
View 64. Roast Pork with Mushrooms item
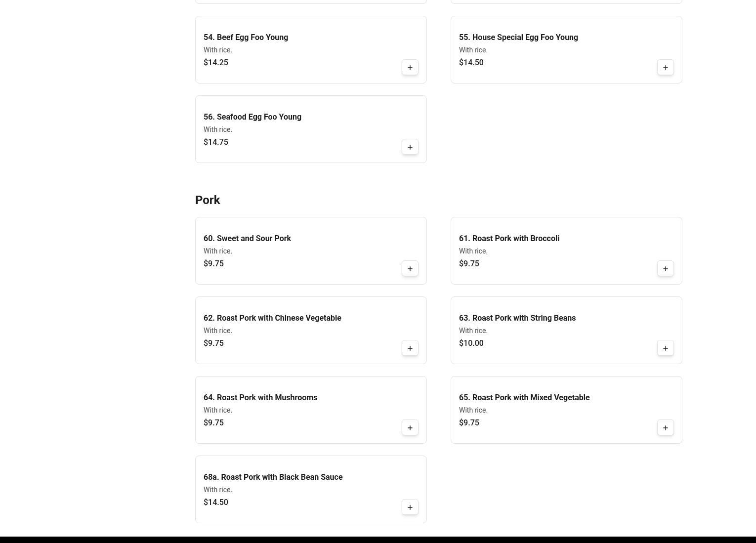(260, 398)
